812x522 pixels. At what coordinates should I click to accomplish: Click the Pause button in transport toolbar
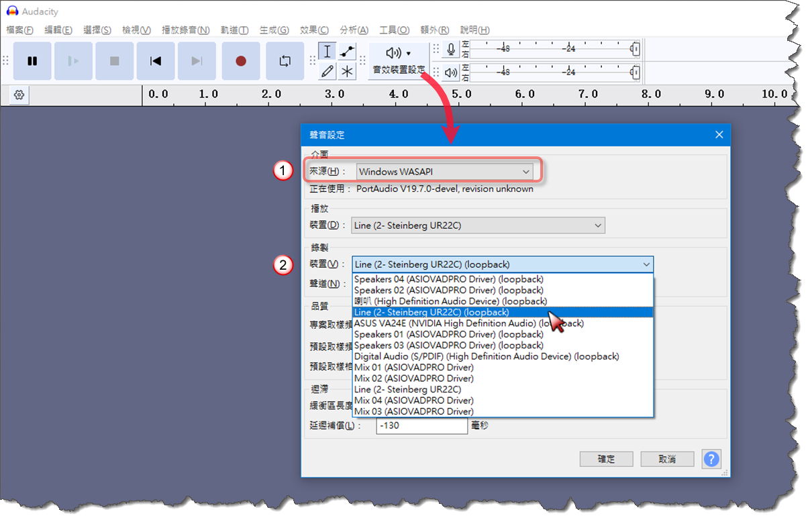32,61
